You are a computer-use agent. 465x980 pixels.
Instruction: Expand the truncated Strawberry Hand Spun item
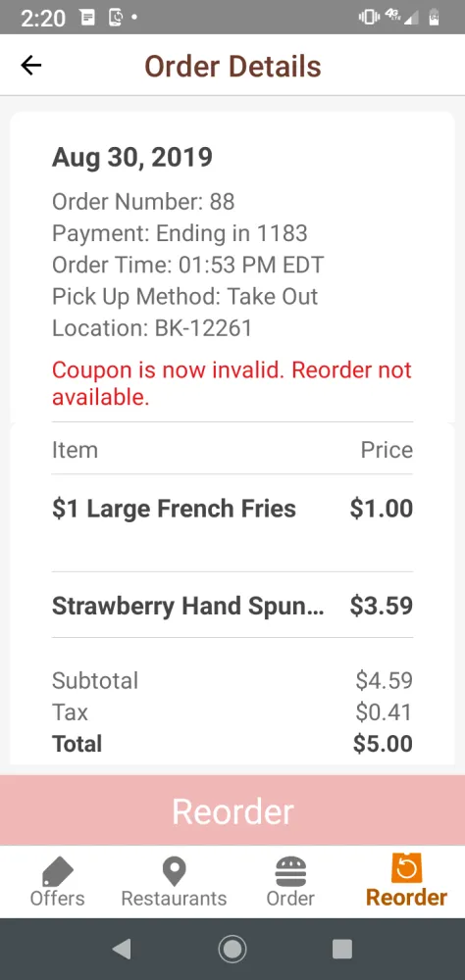[187, 605]
